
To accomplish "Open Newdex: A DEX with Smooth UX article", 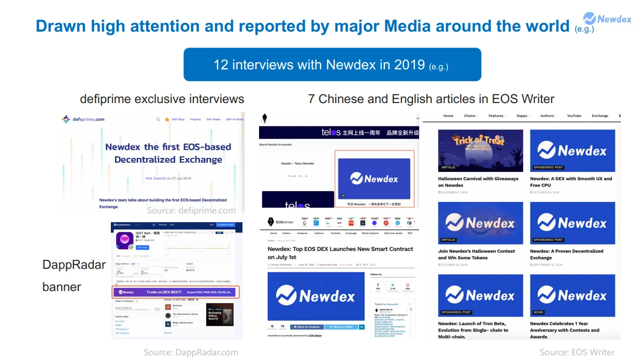I will pos(571,182).
